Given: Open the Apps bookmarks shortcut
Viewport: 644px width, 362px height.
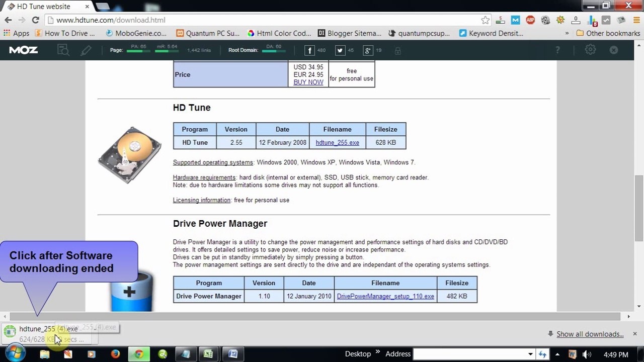Looking at the screenshot, I should tap(16, 33).
